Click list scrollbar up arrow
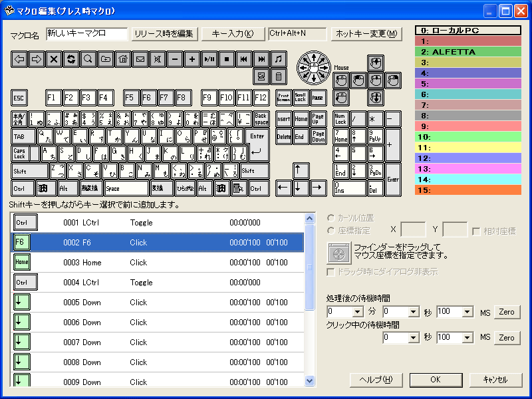Viewport: 532px width, 399px height. [309, 218]
